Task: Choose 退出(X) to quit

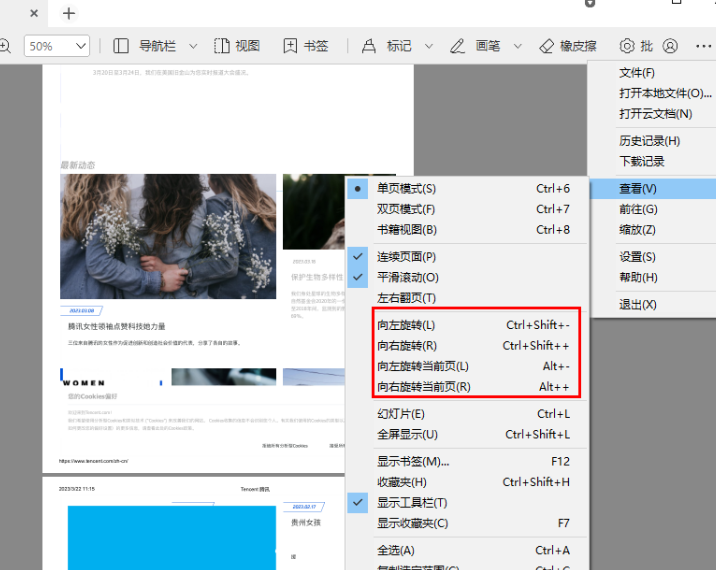Action: click(x=652, y=305)
